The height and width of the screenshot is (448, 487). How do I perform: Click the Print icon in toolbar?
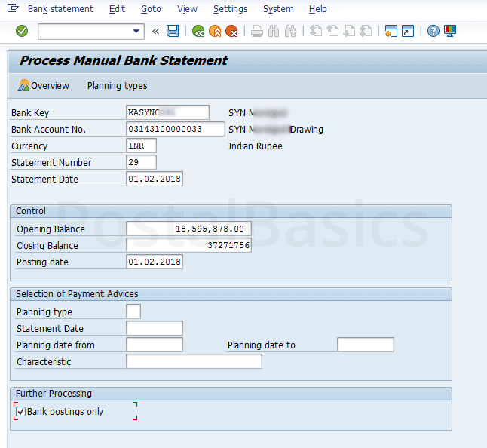tap(257, 31)
